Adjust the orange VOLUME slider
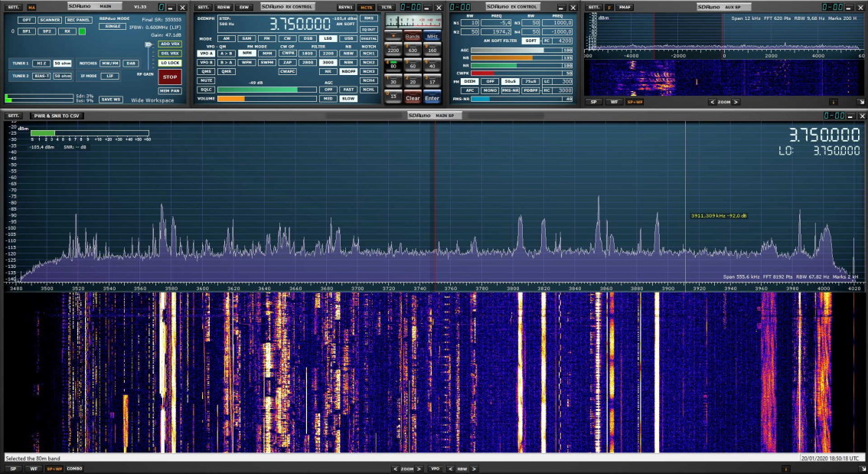The width and height of the screenshot is (868, 474). coord(267,99)
